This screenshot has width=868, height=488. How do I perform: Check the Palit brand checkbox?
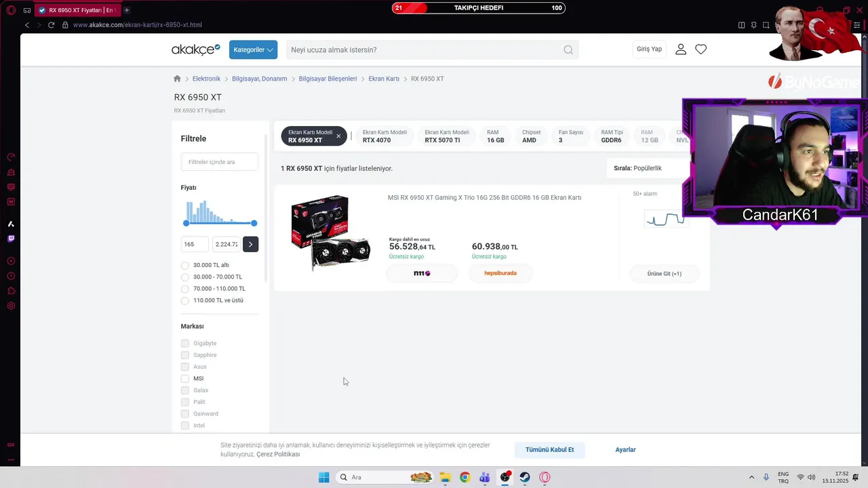coord(185,402)
